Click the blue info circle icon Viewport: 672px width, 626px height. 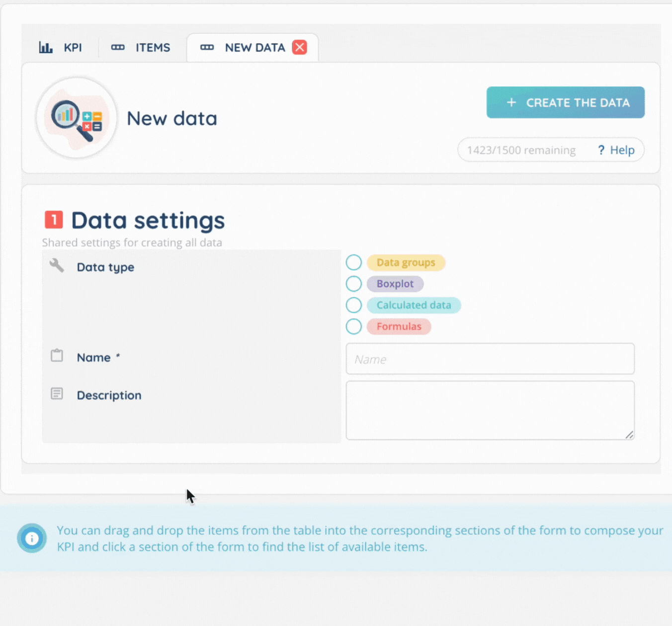[32, 538]
